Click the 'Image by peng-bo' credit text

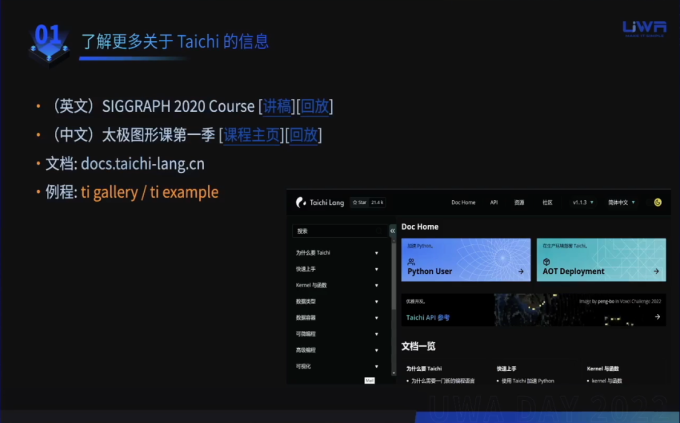coord(620,301)
